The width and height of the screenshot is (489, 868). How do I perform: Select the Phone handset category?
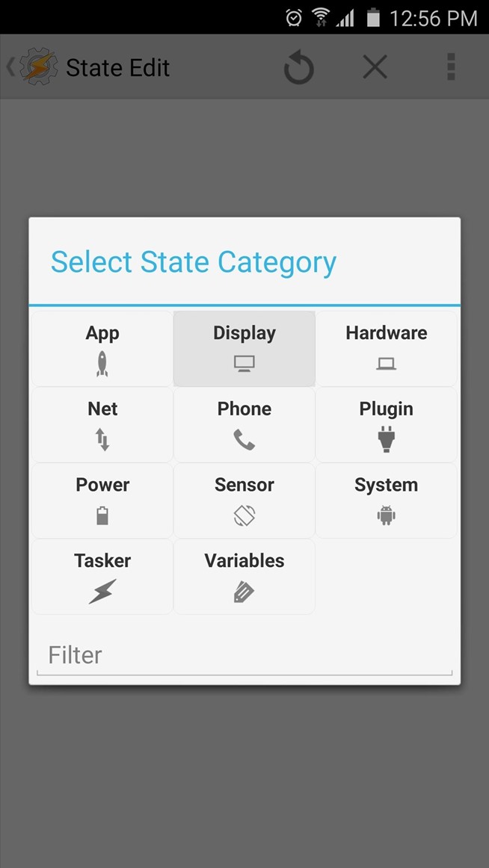pyautogui.click(x=244, y=424)
